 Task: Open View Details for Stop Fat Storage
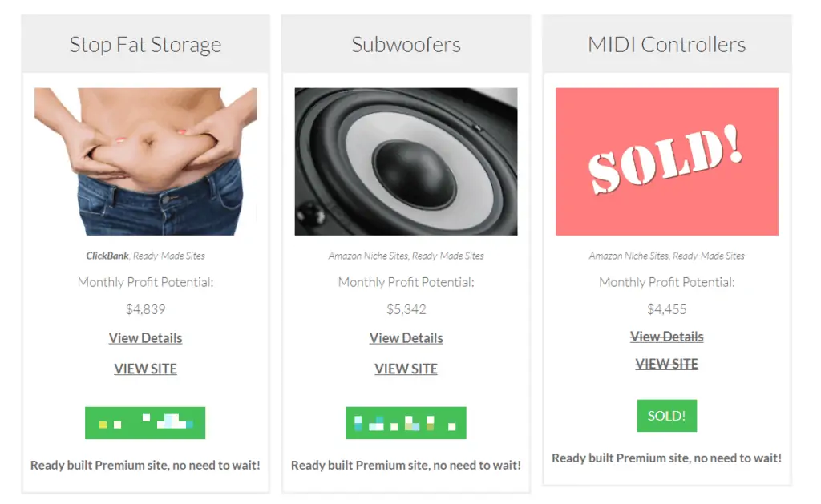pyautogui.click(x=146, y=338)
